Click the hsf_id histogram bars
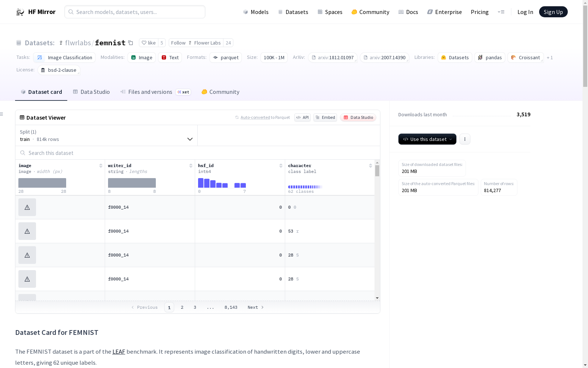The width and height of the screenshot is (588, 368). pyautogui.click(x=222, y=183)
